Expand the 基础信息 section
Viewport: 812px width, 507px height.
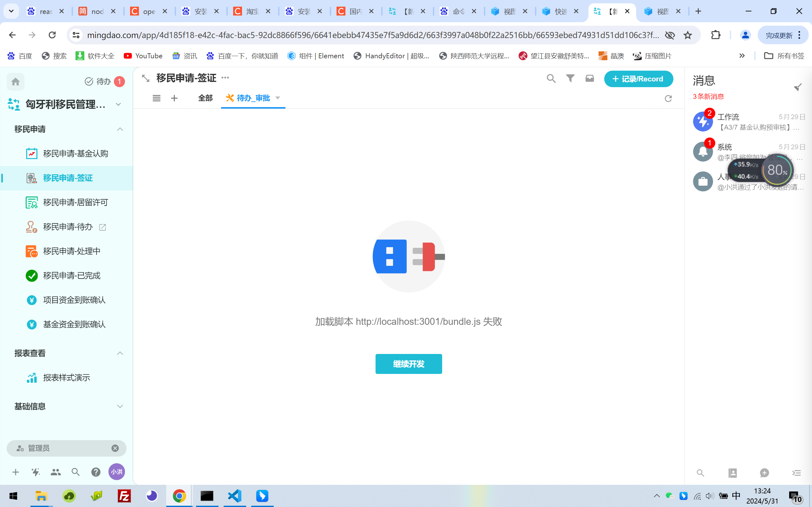[x=120, y=407]
